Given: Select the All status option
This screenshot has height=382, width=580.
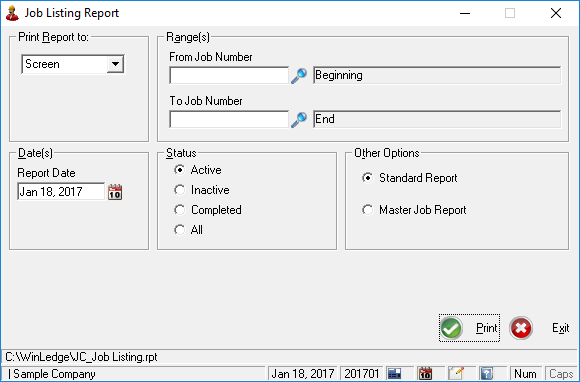Looking at the screenshot, I should 188,230.
